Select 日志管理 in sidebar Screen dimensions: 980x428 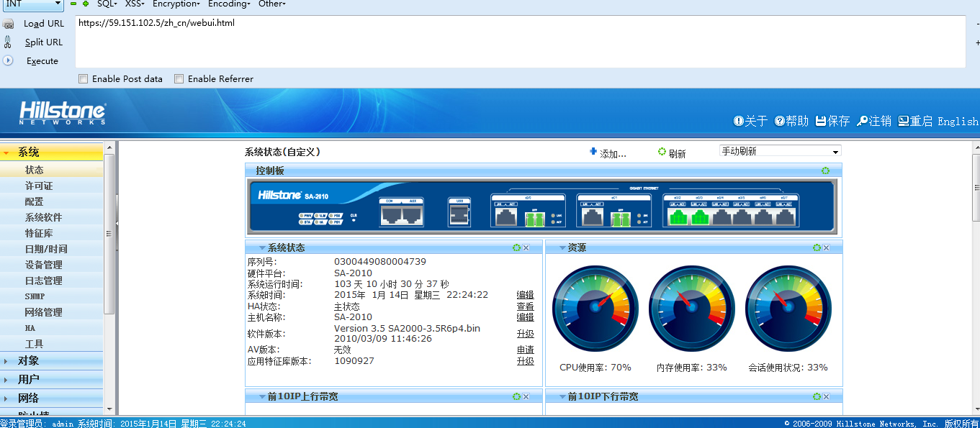click(52, 281)
